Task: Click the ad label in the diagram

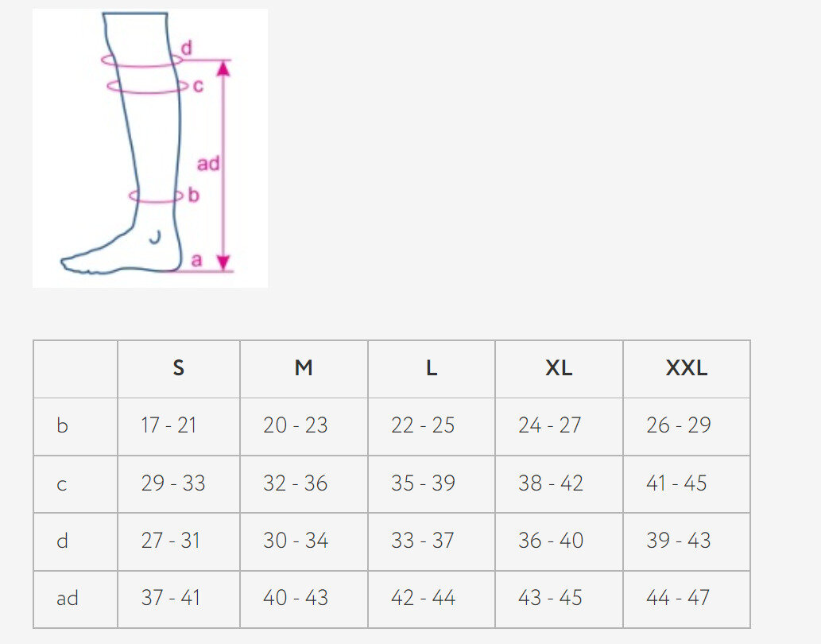Action: [x=207, y=164]
